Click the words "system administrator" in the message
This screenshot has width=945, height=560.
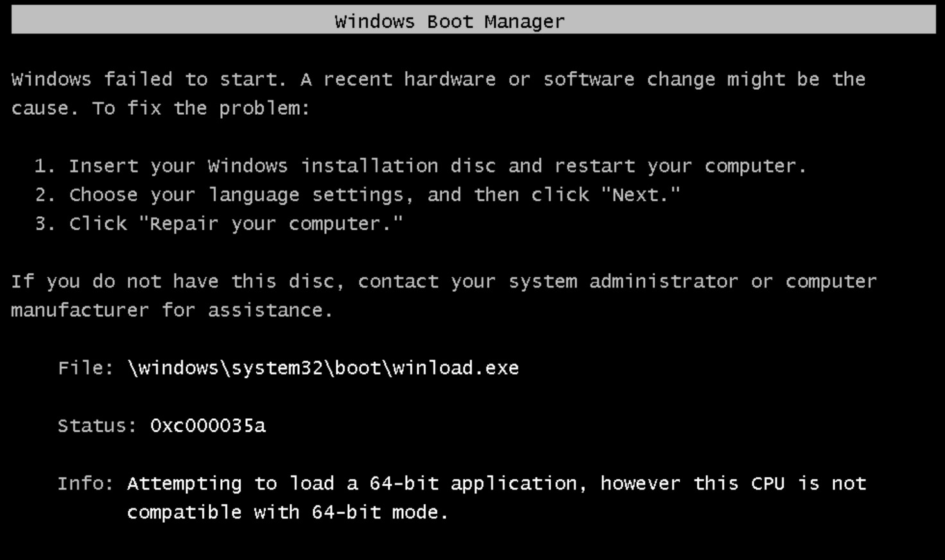pos(623,282)
